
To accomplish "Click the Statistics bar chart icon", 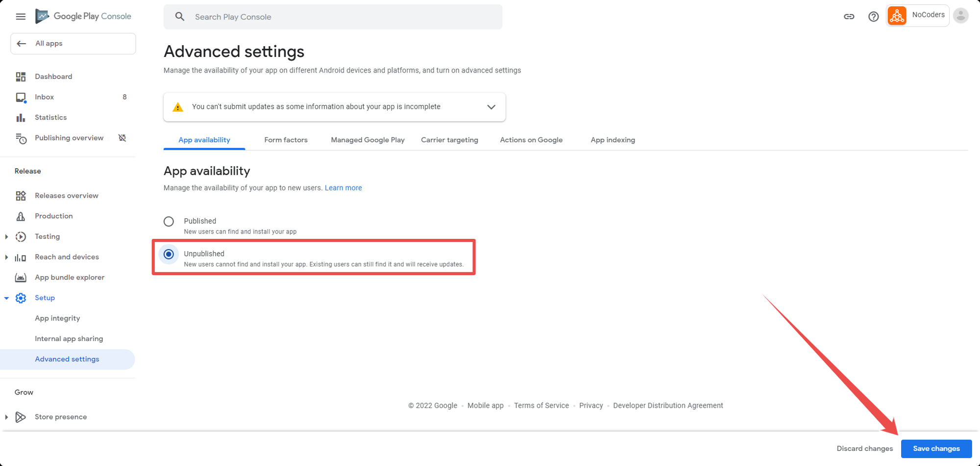I will coord(21,118).
